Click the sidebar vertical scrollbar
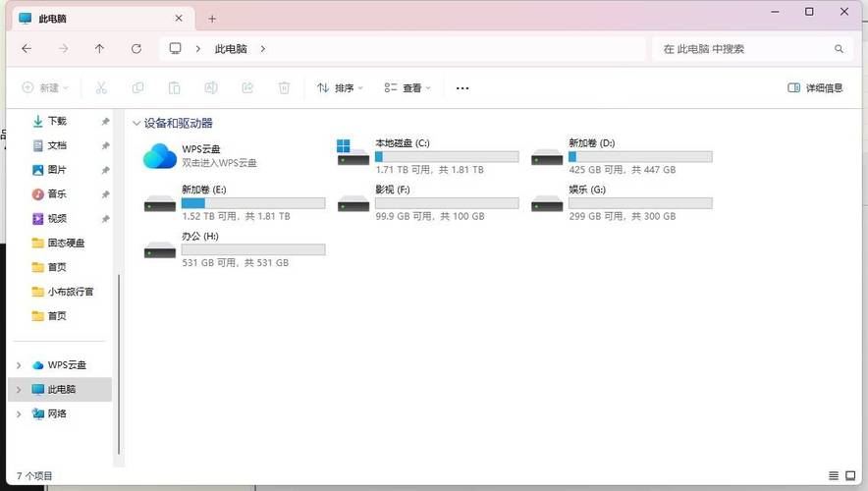The height and width of the screenshot is (491, 868). point(119,364)
